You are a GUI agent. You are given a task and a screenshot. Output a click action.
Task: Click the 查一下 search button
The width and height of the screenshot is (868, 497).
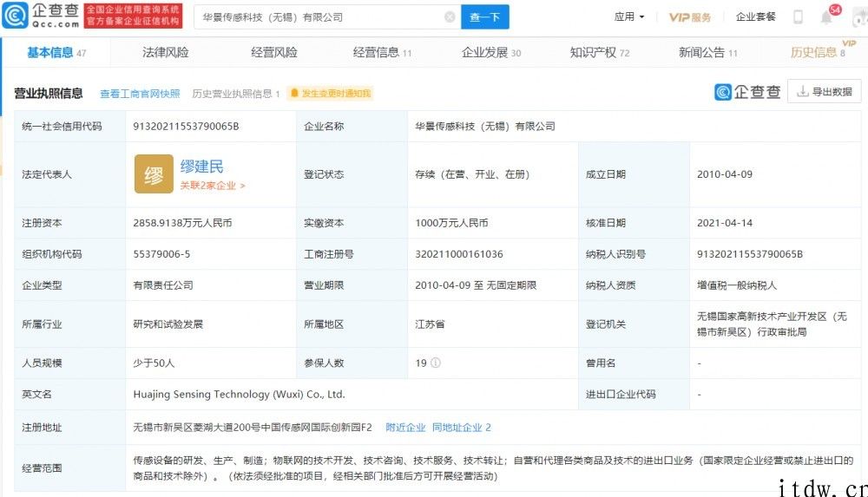point(485,17)
